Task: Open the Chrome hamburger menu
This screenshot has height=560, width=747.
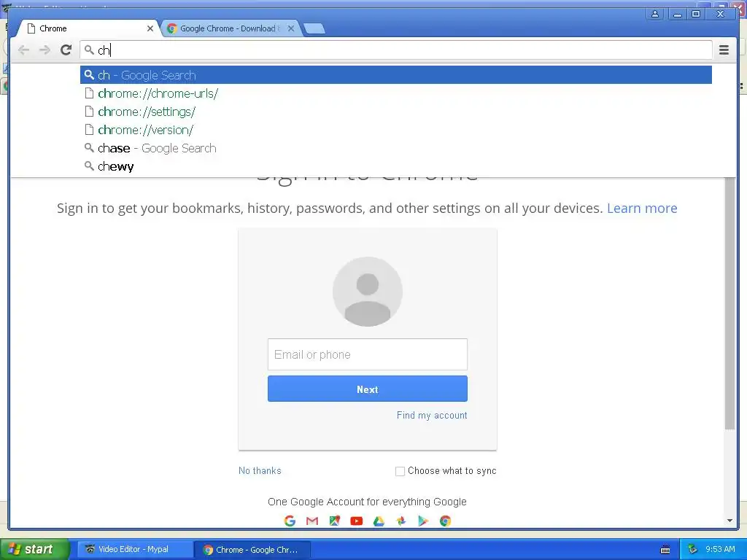Action: (724, 50)
